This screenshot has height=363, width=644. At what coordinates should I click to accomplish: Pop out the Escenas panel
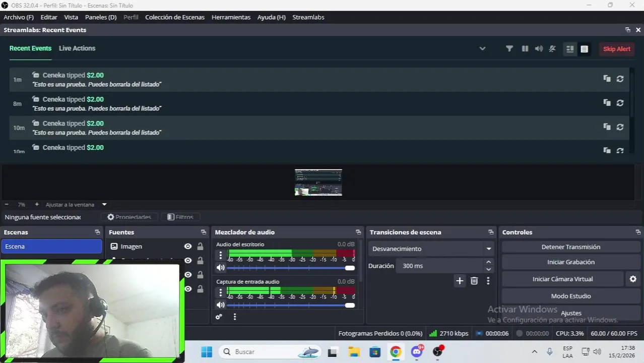tap(97, 232)
